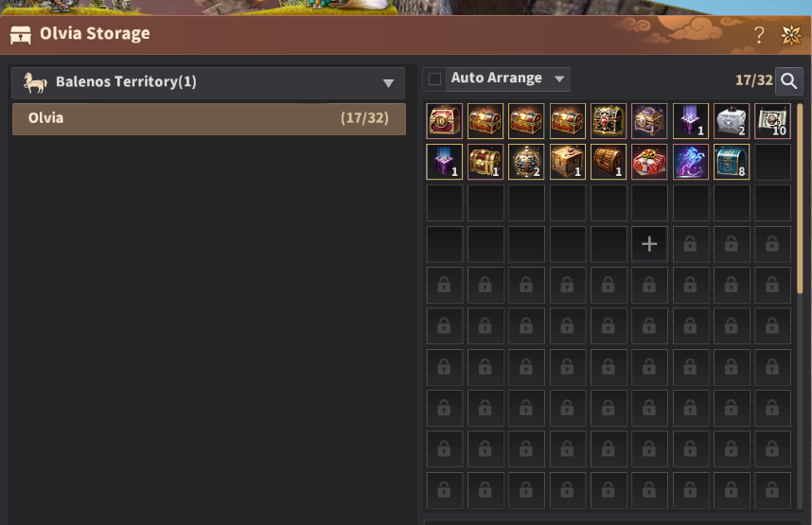Select the white marble box with quantity 2
812x525 pixels.
tap(732, 121)
